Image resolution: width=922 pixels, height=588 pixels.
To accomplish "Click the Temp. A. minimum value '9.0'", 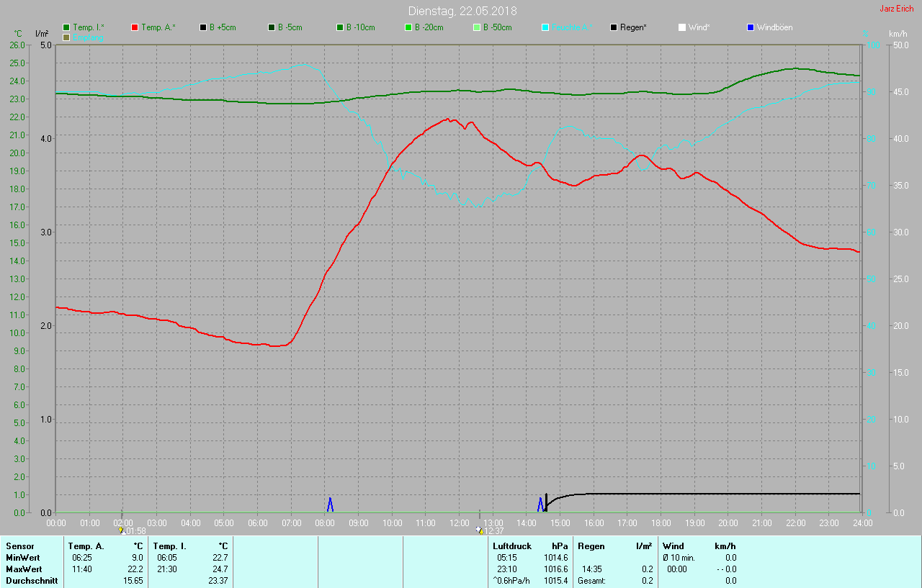I will [x=138, y=558].
